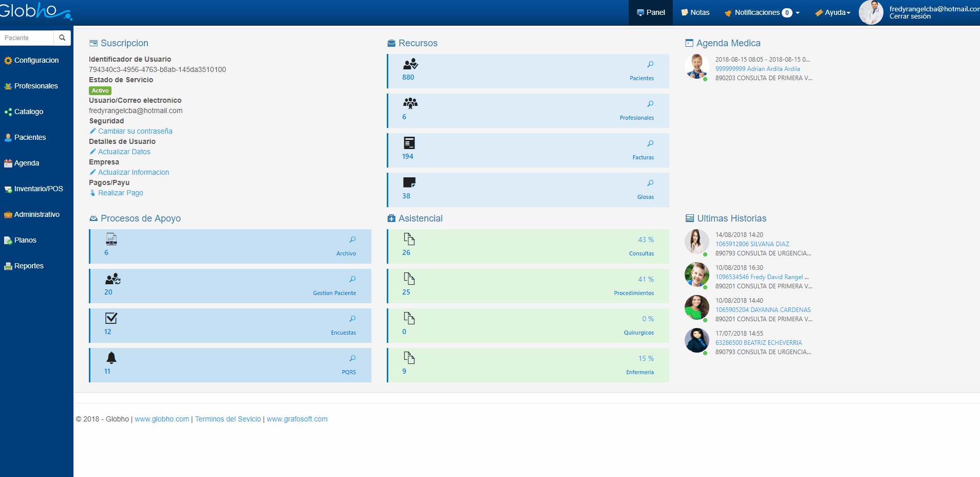Click the Paciente search input field
980x477 pixels.
click(x=27, y=38)
